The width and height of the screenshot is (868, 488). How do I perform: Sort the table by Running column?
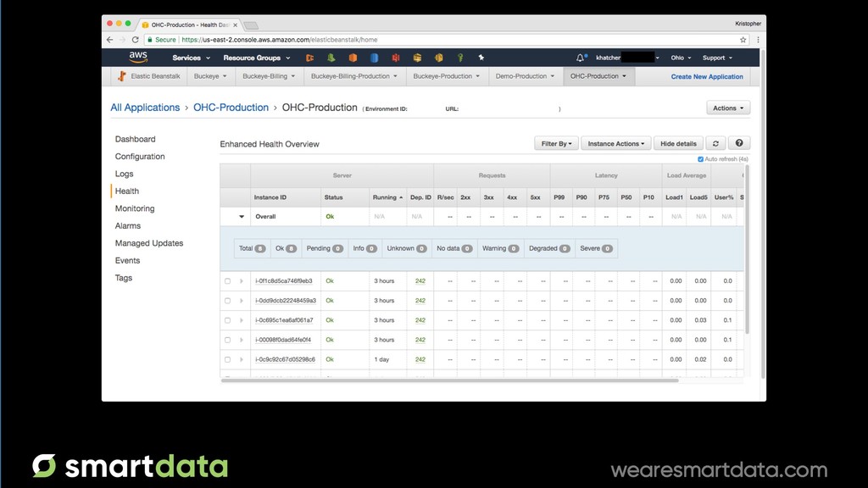(387, 197)
